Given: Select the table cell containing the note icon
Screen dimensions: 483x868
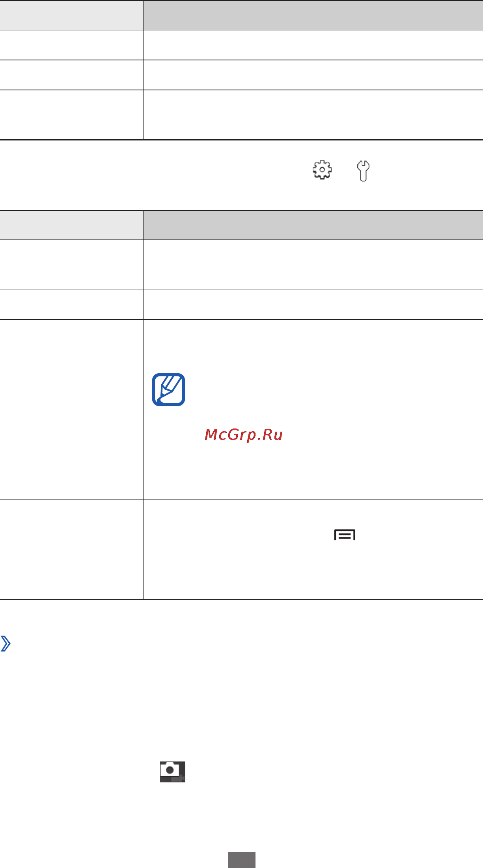Looking at the screenshot, I should tap(313, 410).
